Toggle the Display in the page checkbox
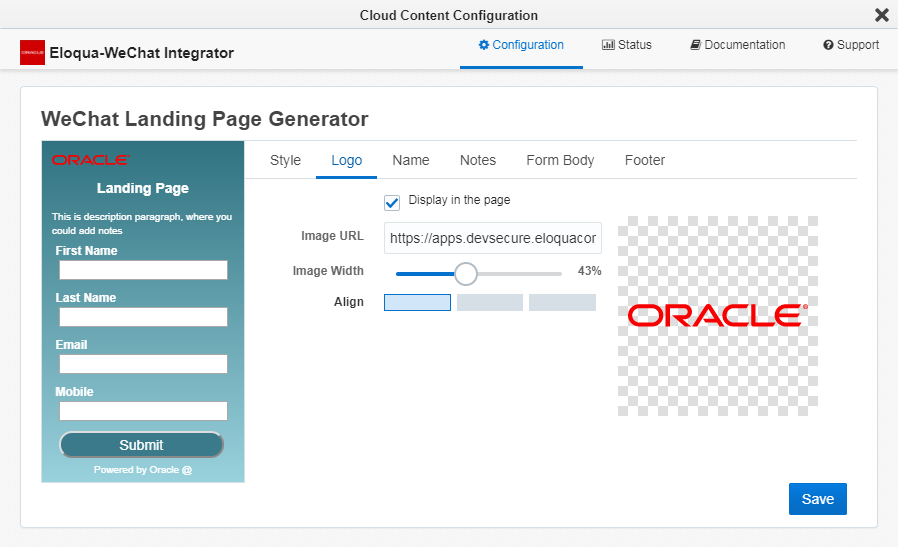 392,203
